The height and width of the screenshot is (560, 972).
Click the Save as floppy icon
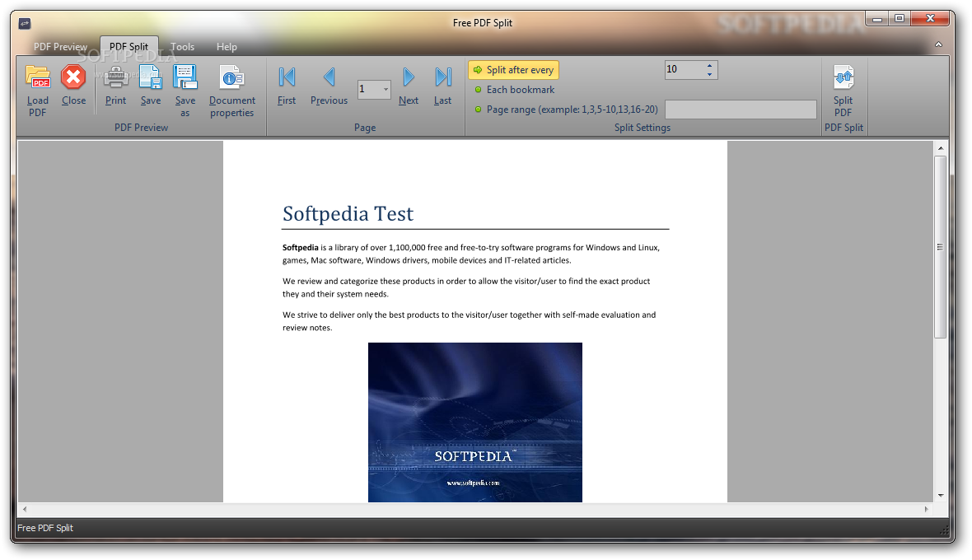click(x=185, y=77)
